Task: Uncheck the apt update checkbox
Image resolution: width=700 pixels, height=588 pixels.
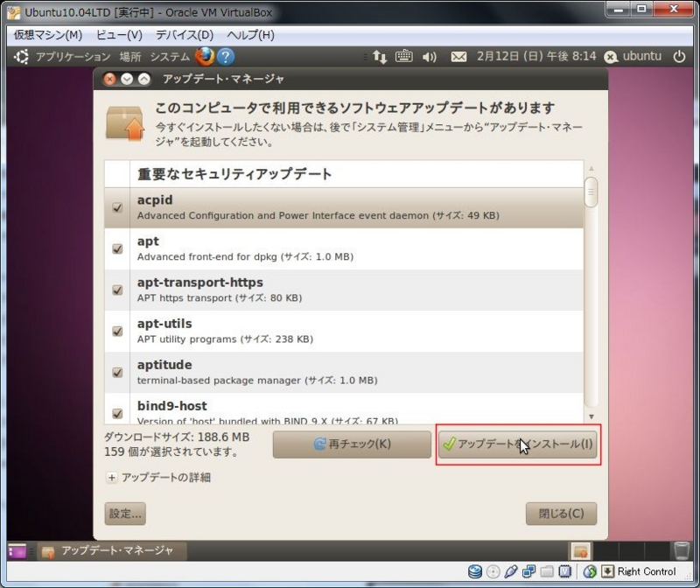Action: point(117,248)
